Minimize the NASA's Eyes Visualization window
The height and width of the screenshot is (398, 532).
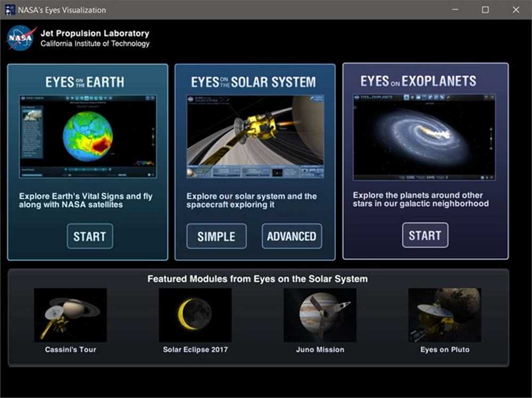pyautogui.click(x=455, y=10)
